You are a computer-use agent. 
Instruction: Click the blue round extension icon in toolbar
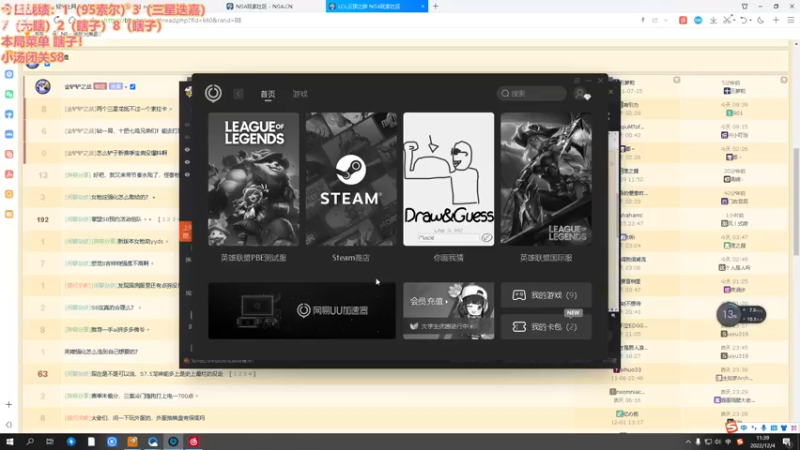click(698, 20)
